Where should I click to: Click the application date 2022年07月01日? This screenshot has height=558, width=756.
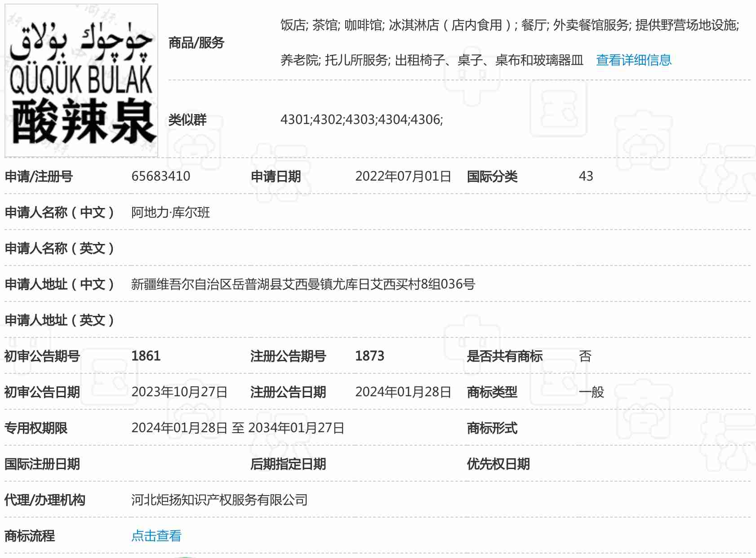click(x=403, y=176)
